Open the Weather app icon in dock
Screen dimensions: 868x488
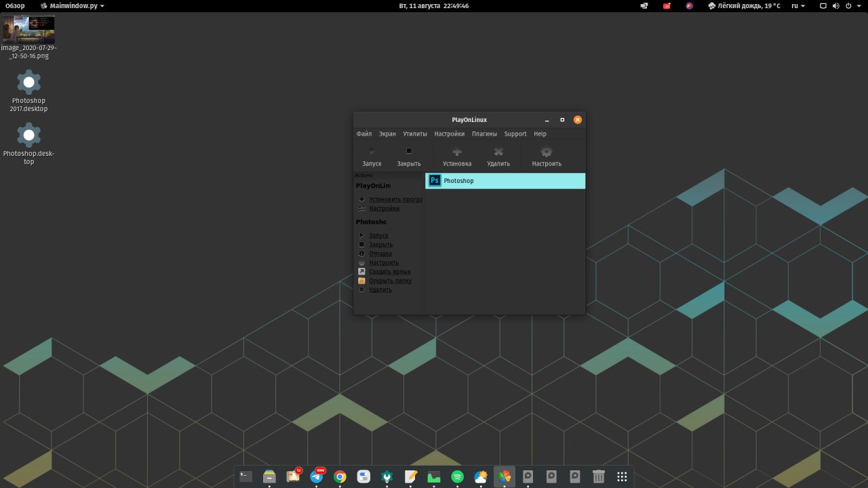pos(481,476)
